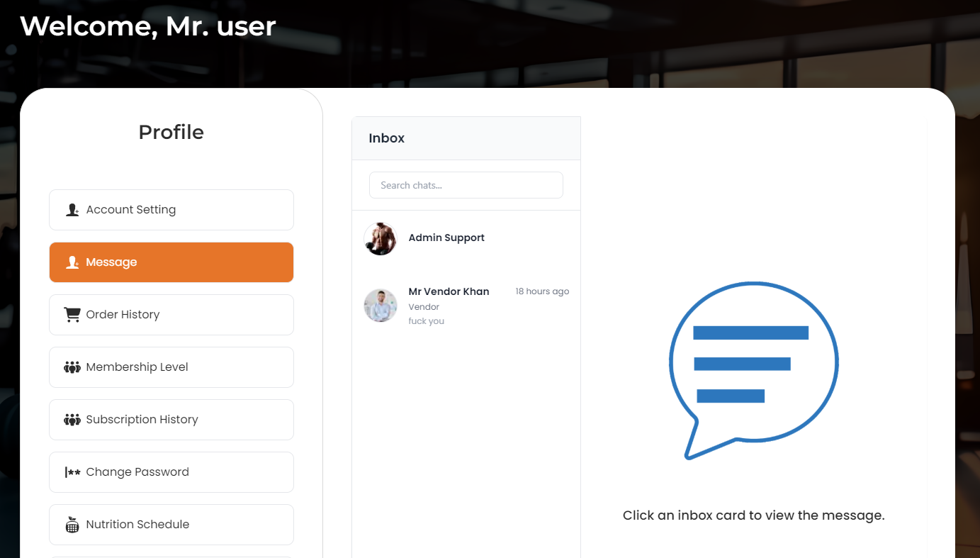Click the white user icon on Message button
Viewport: 980px width, 558px height.
(72, 262)
